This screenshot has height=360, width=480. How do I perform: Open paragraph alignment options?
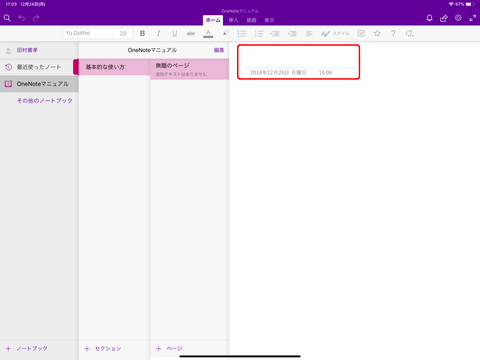(x=309, y=33)
